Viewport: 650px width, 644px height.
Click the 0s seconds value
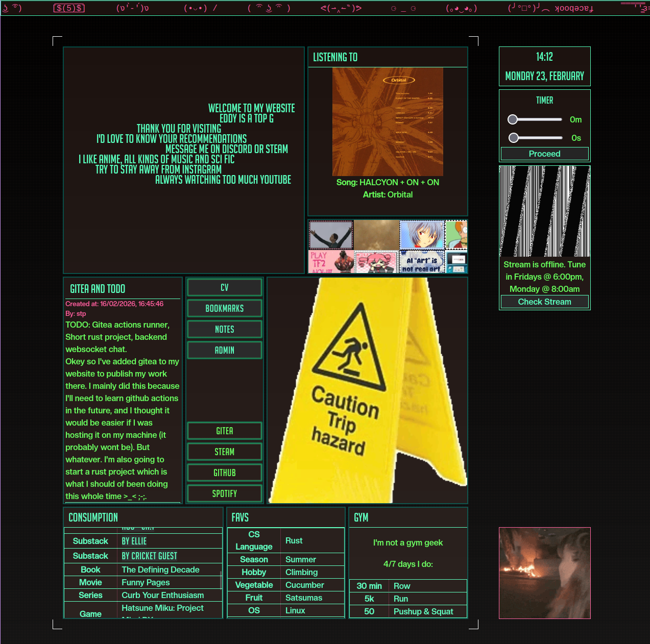click(576, 138)
